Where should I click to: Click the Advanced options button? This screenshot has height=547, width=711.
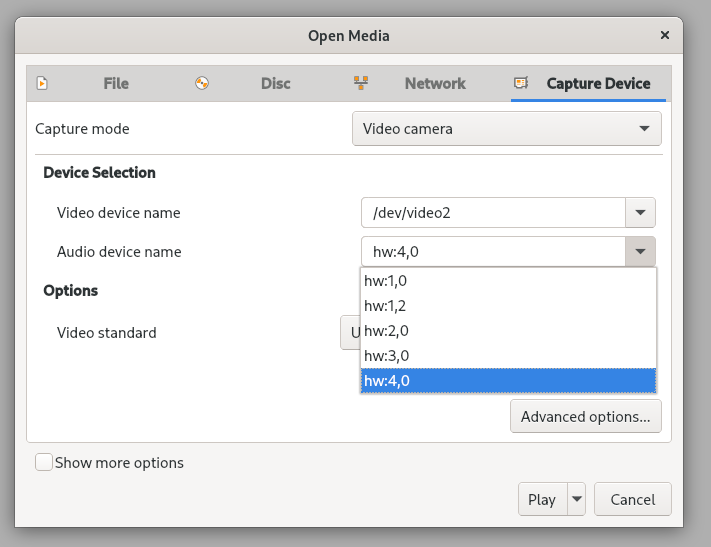point(585,416)
